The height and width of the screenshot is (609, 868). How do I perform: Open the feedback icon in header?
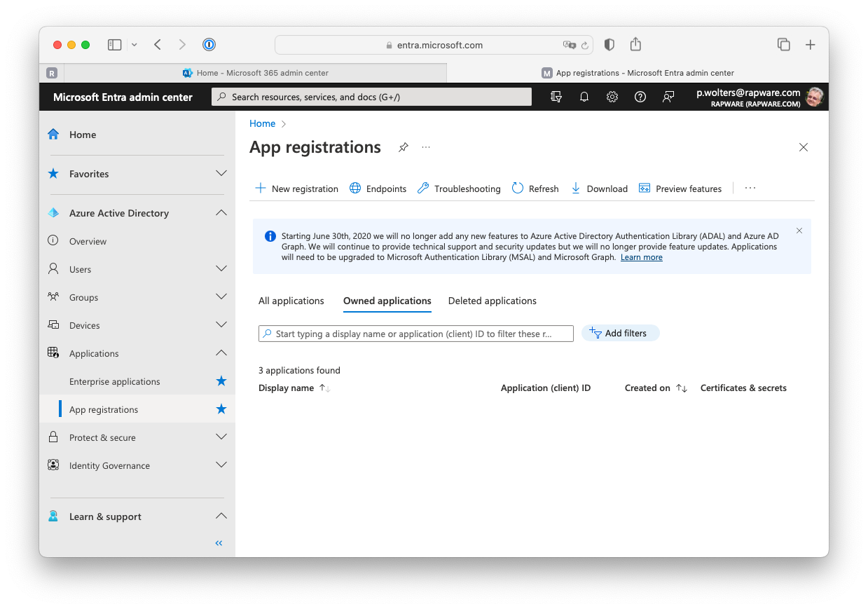(668, 97)
